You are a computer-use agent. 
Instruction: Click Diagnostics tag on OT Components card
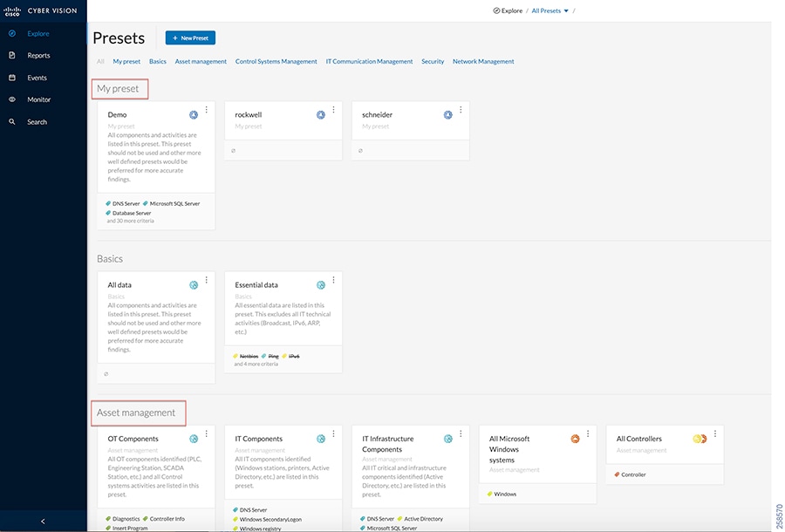pyautogui.click(x=123, y=519)
